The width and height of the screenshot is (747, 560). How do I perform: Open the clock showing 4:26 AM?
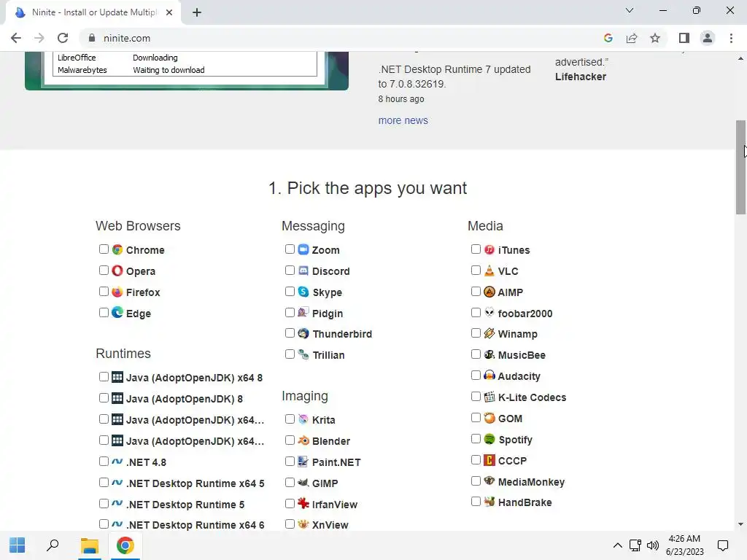684,545
